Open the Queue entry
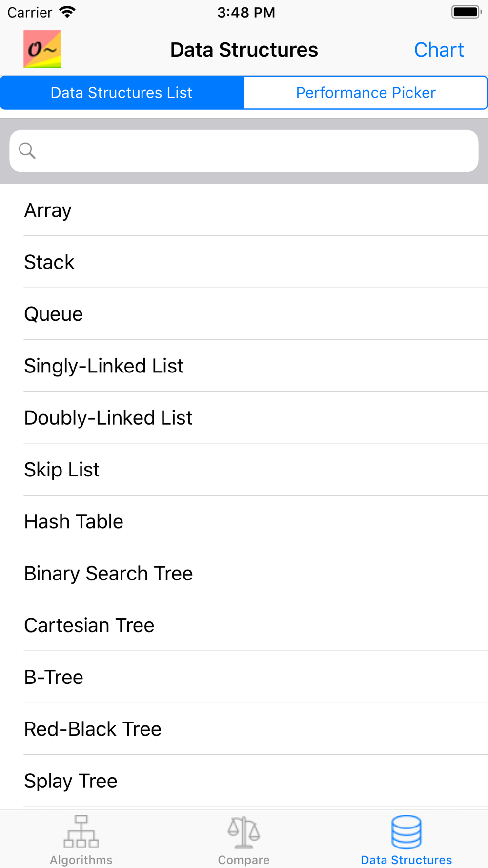Screen dimensions: 488x868 pos(244,314)
